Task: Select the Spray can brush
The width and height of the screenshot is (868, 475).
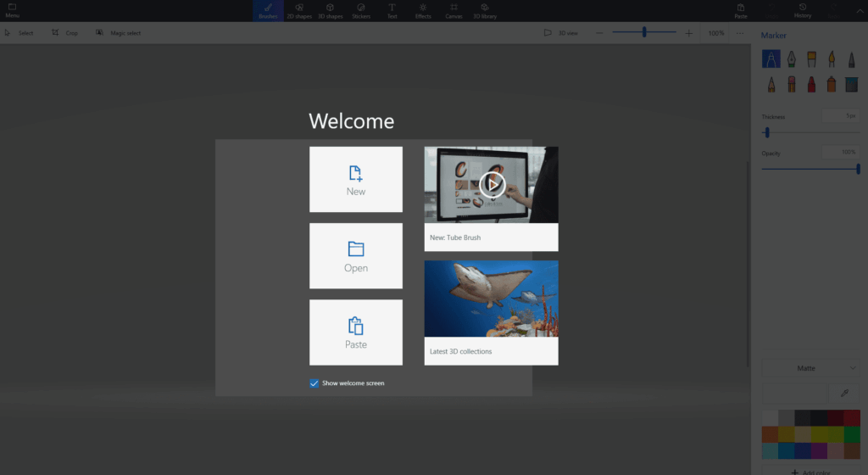Action: tap(832, 84)
